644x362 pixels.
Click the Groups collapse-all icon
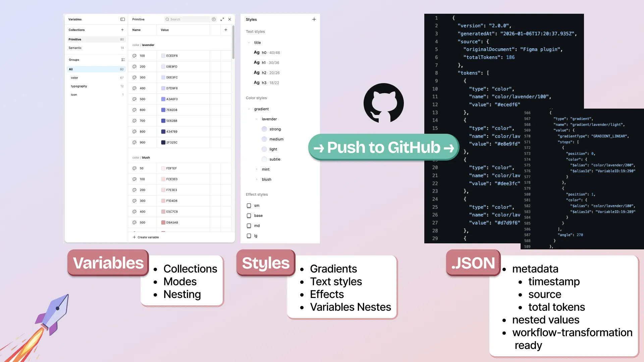click(x=123, y=60)
